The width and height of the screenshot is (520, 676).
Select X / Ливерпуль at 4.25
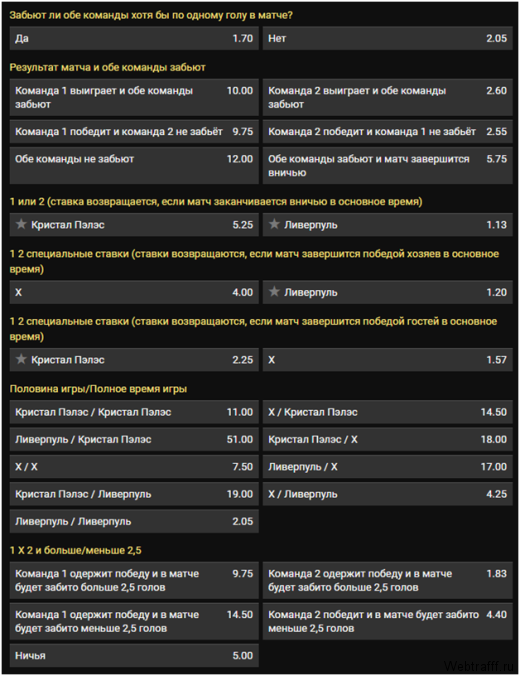coord(388,494)
